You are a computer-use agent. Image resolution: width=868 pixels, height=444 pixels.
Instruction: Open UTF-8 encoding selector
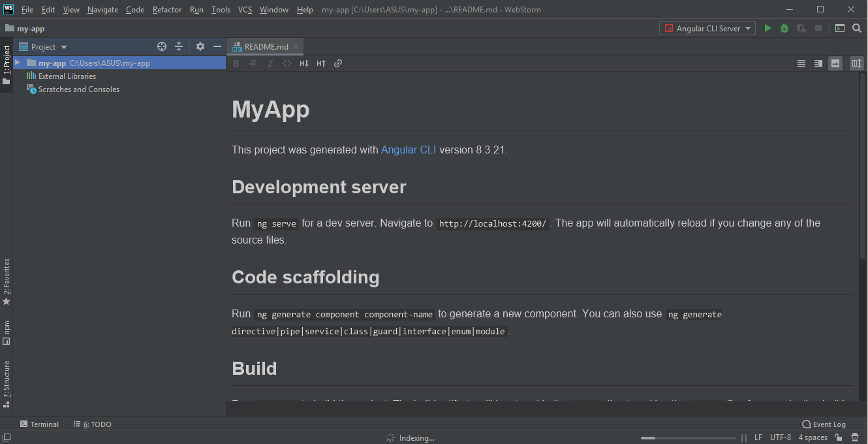pos(781,437)
